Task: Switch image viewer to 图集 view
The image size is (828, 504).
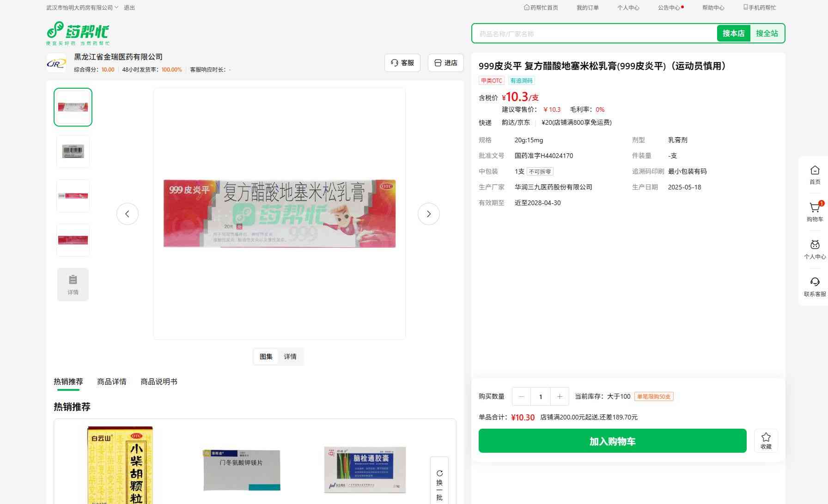Action: 266,357
